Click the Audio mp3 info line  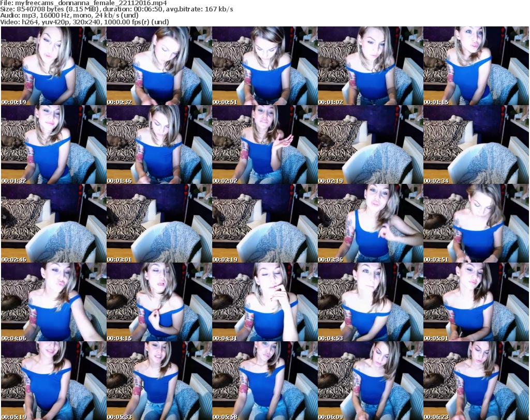click(69, 16)
